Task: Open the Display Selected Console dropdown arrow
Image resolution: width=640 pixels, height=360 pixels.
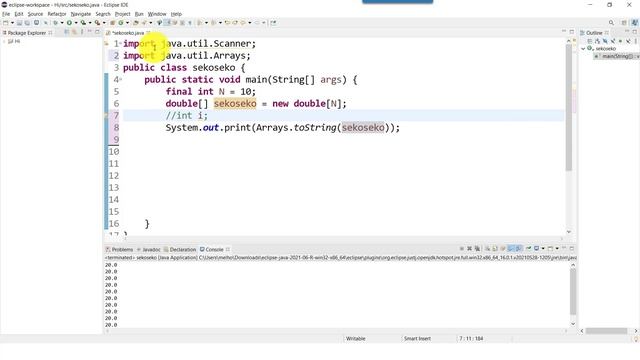Action: point(543,249)
